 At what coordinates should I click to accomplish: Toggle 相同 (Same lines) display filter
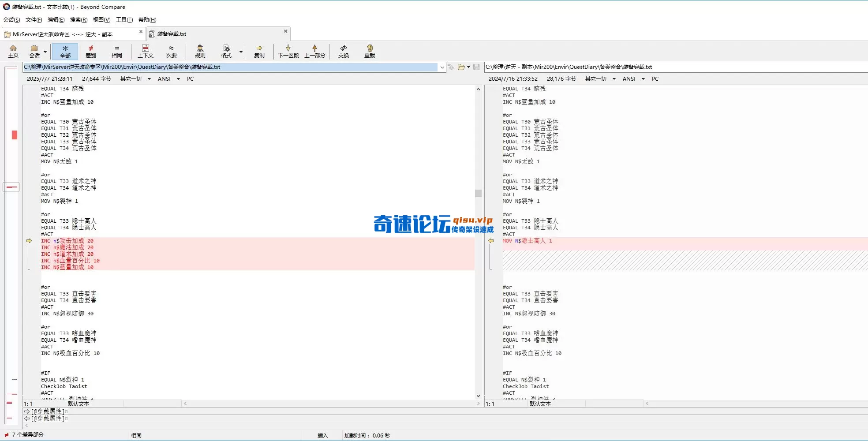pos(117,51)
